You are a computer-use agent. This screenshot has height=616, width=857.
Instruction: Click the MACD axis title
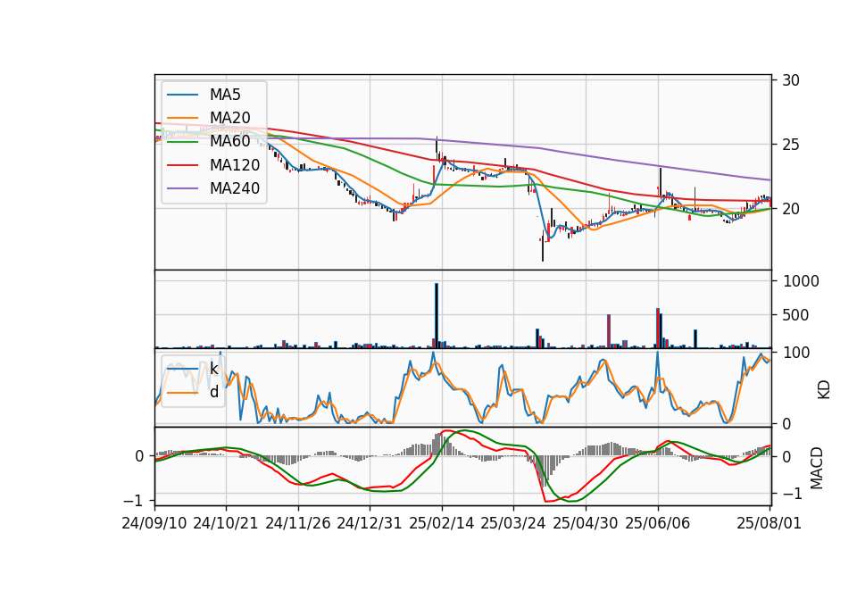(817, 468)
